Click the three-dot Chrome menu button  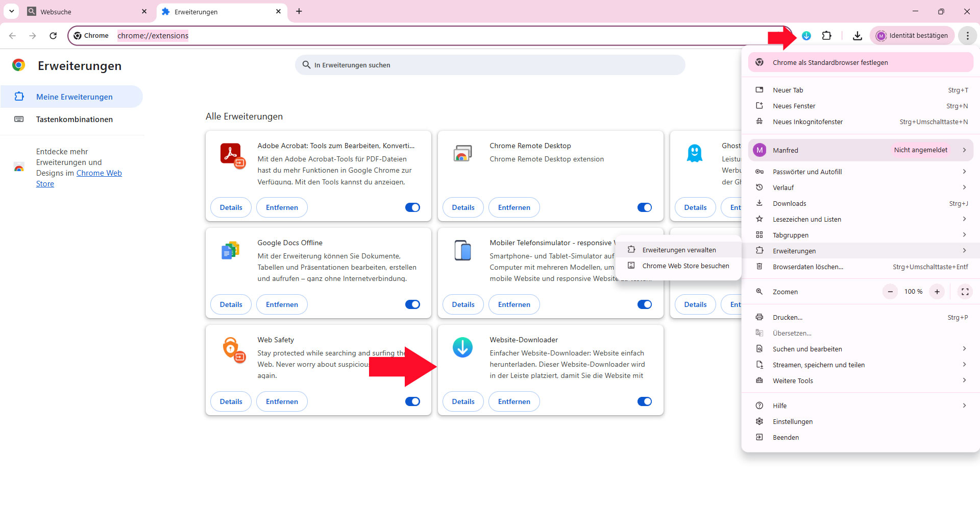[967, 36]
